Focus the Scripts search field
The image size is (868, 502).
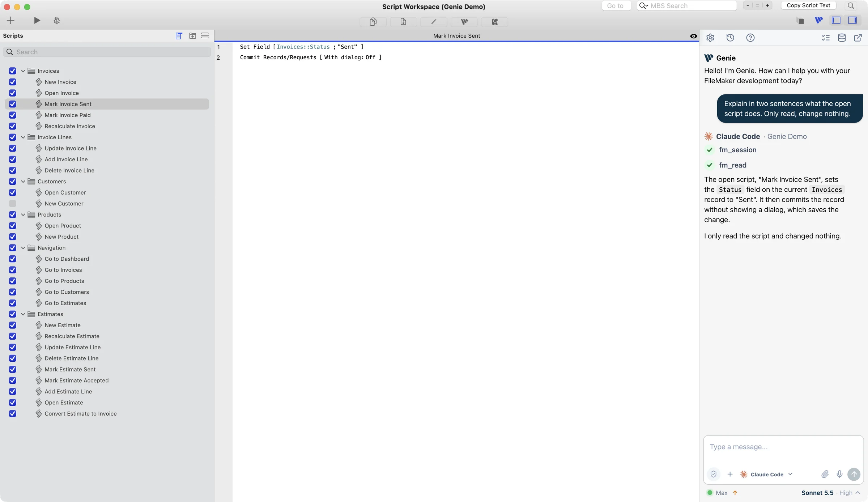click(107, 52)
